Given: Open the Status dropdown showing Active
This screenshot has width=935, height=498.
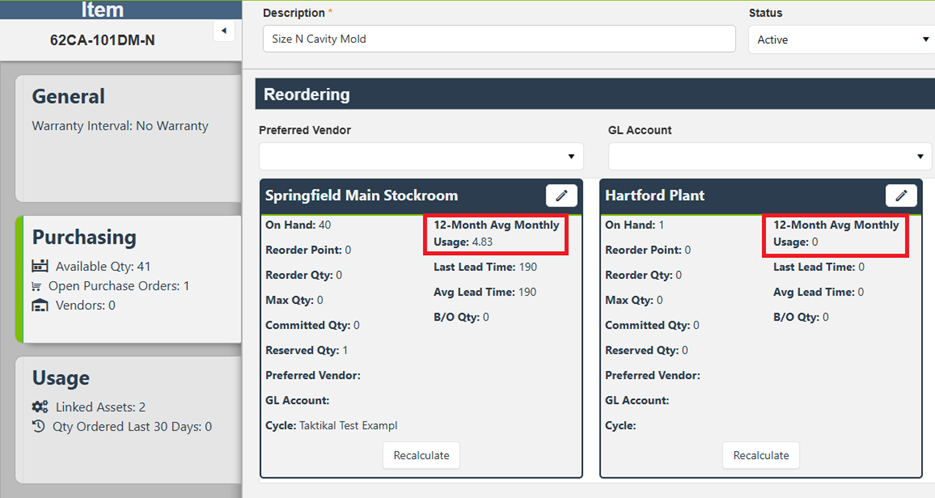Looking at the screenshot, I should pos(841,39).
